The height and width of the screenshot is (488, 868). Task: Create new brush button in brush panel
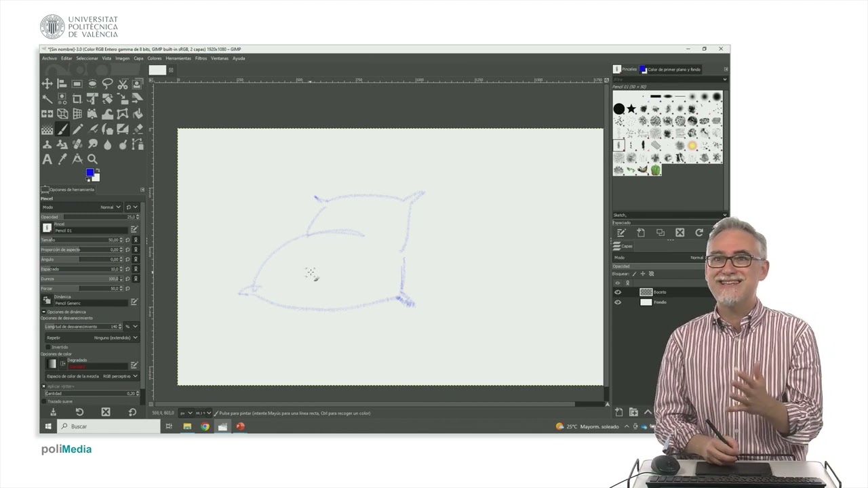(641, 232)
